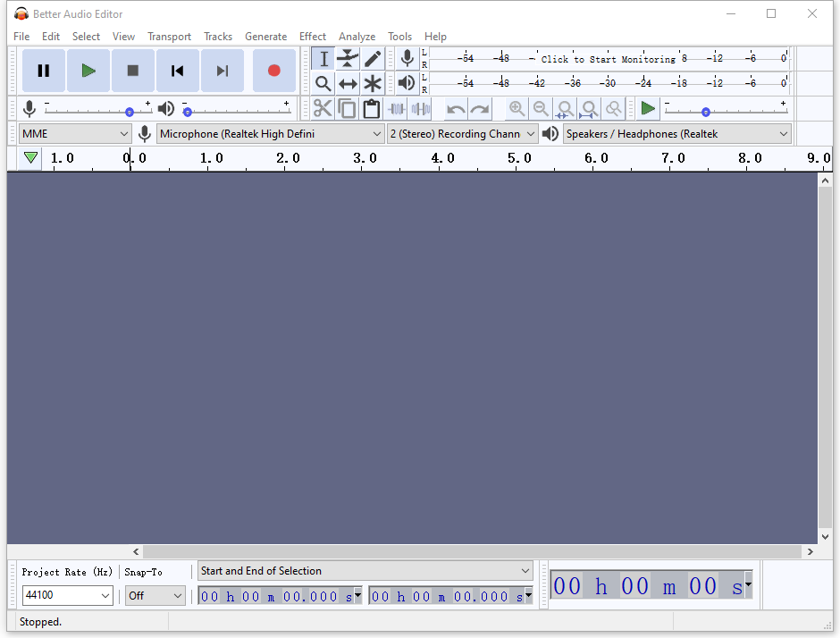Open the Snap-To dropdown
This screenshot has width=840, height=638.
[155, 595]
